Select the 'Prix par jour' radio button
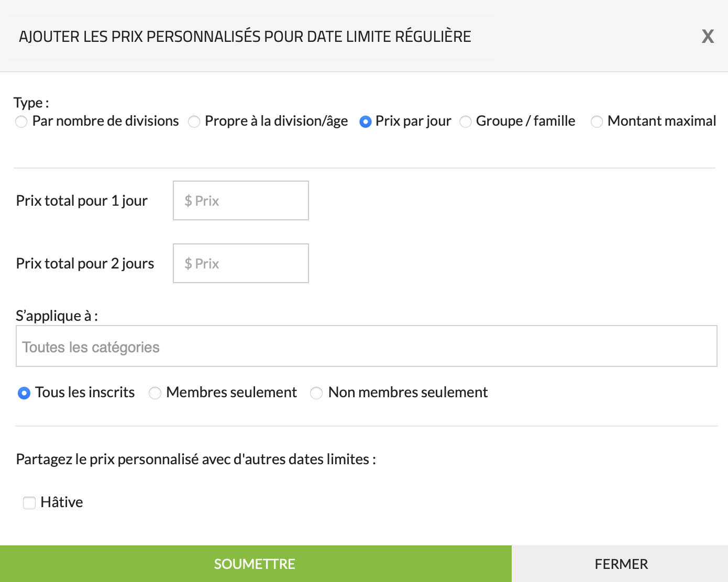This screenshot has height=582, width=728. coord(366,122)
